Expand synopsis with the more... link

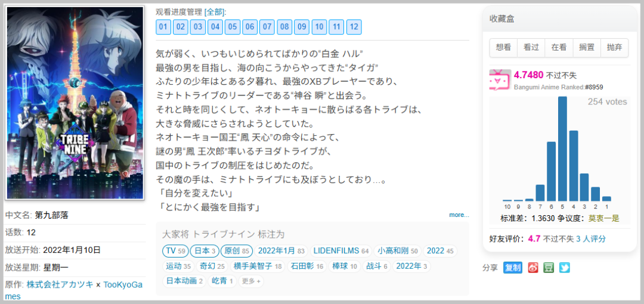(459, 215)
